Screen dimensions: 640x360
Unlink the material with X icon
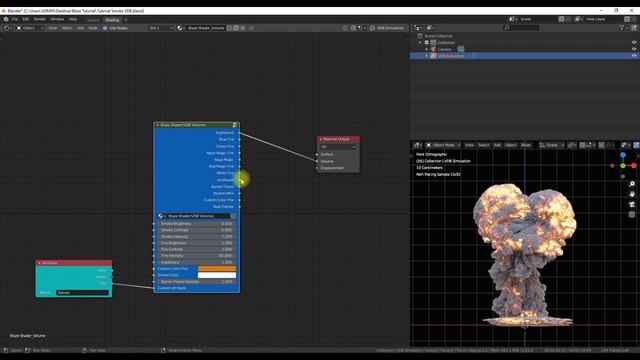(243, 28)
